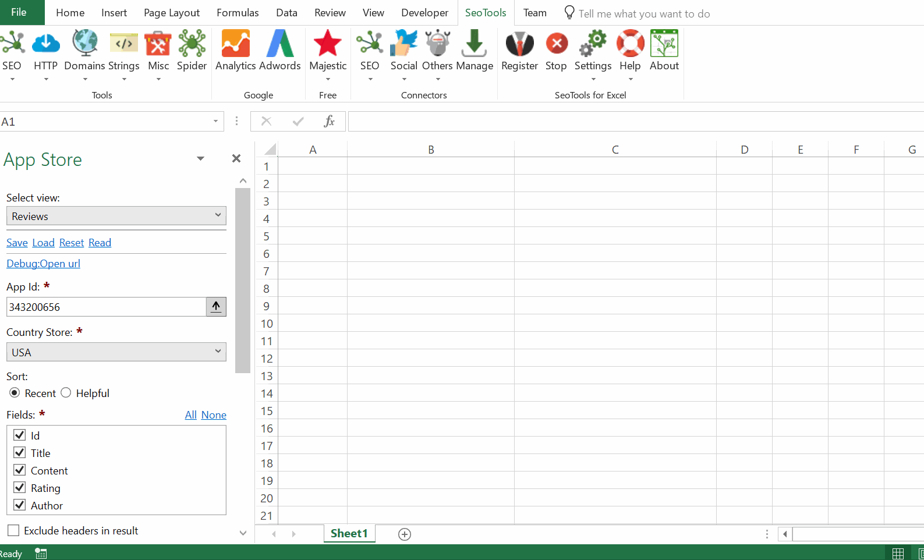Uncheck the Id field checkbox
Image resolution: width=924 pixels, height=560 pixels.
[x=20, y=435]
